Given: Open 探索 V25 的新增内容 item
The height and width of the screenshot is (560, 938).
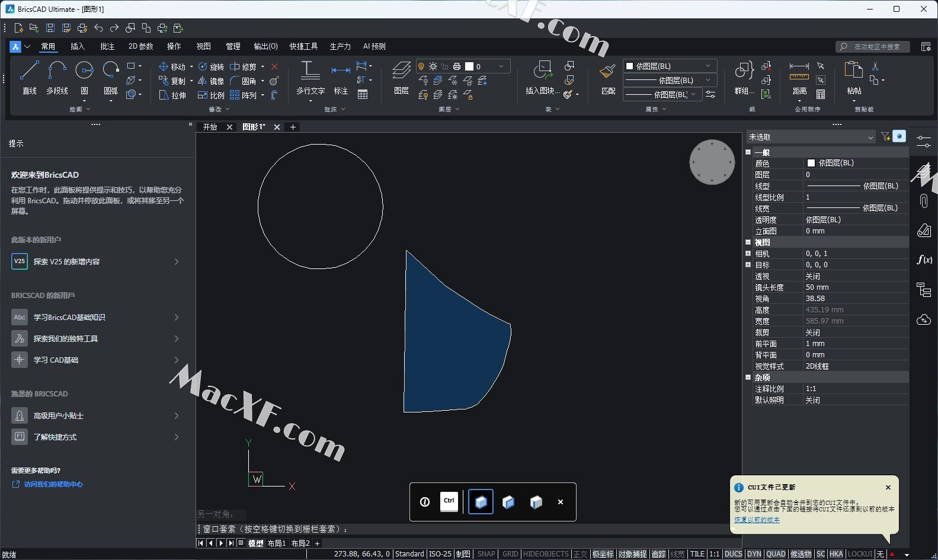Looking at the screenshot, I should [96, 261].
